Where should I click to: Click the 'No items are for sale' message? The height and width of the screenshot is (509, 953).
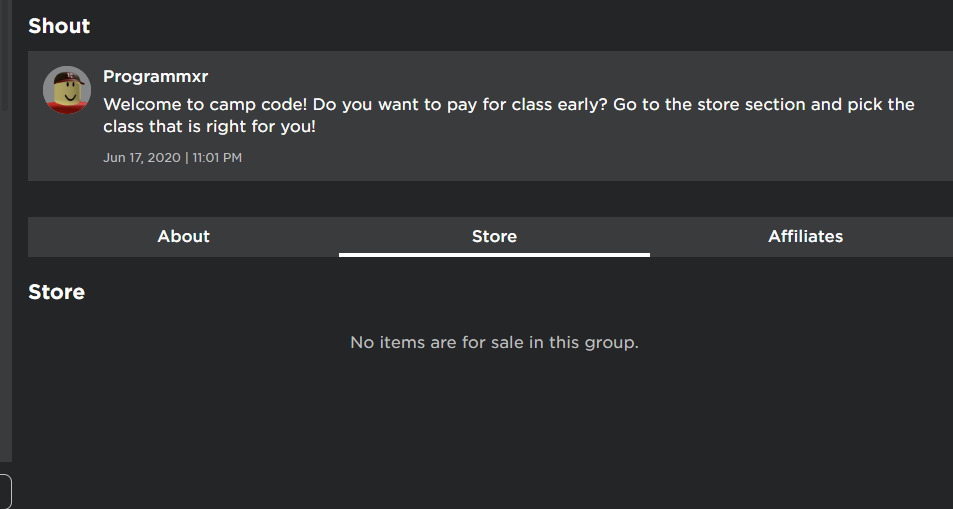pyautogui.click(x=494, y=343)
